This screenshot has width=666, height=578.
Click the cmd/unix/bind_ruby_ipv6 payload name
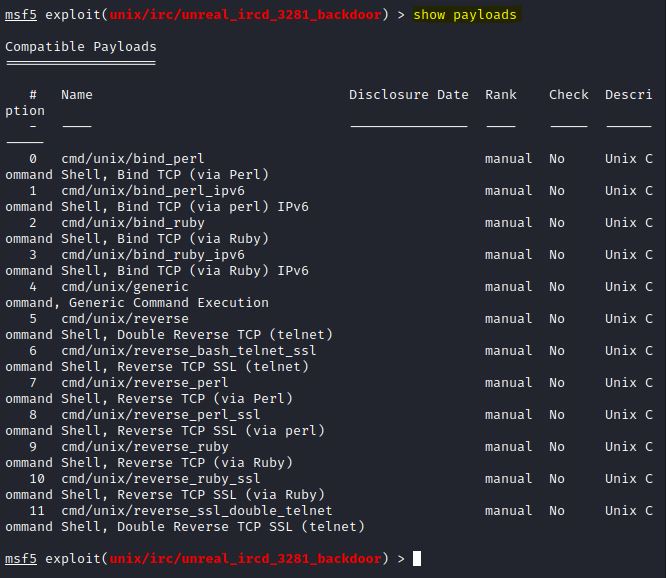coord(152,255)
